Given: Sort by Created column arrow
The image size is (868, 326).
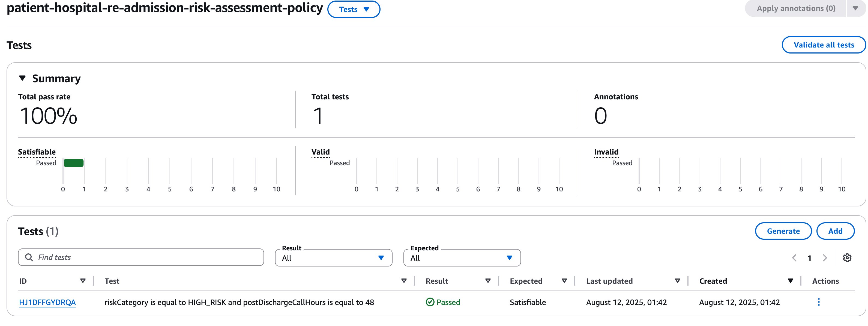Looking at the screenshot, I should tap(790, 281).
